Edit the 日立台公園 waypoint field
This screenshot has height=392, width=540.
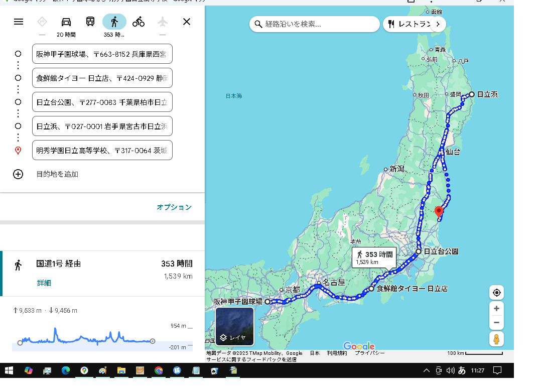(x=102, y=102)
